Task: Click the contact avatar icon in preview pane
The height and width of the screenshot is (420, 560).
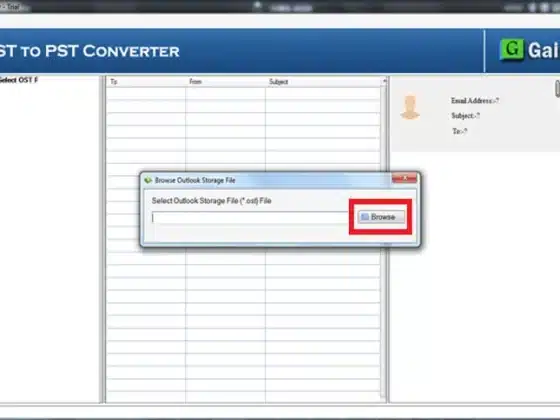Action: coord(410,107)
